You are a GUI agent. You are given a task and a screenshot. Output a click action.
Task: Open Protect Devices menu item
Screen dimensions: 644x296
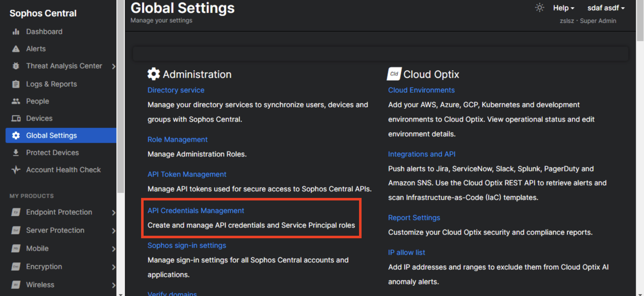pos(52,153)
